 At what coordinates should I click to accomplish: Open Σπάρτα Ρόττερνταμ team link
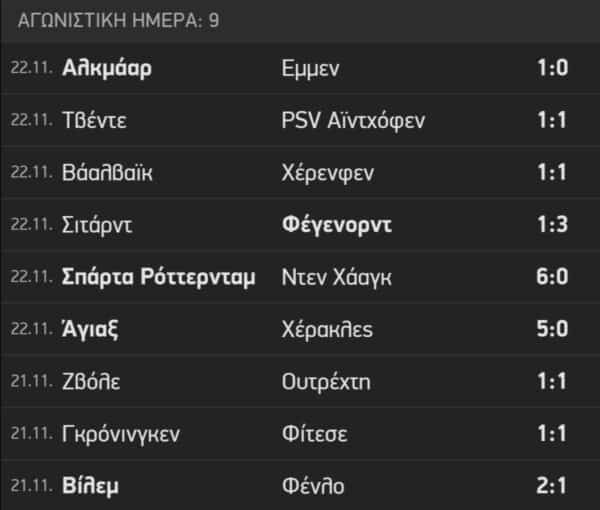pyautogui.click(x=158, y=277)
